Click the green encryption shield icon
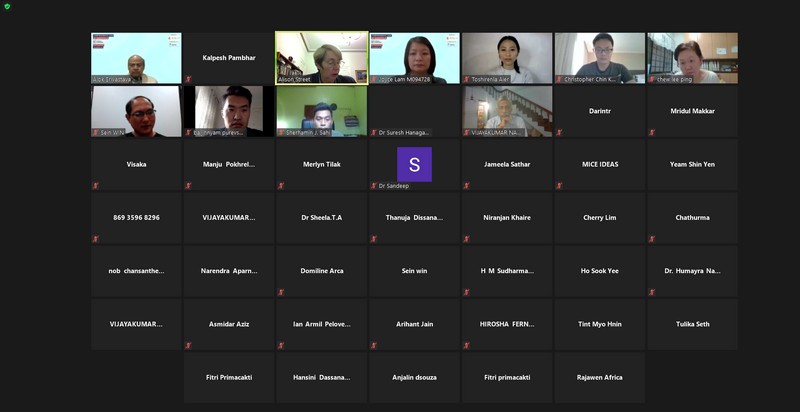Screen dimensions: 800x412 point(7,6)
